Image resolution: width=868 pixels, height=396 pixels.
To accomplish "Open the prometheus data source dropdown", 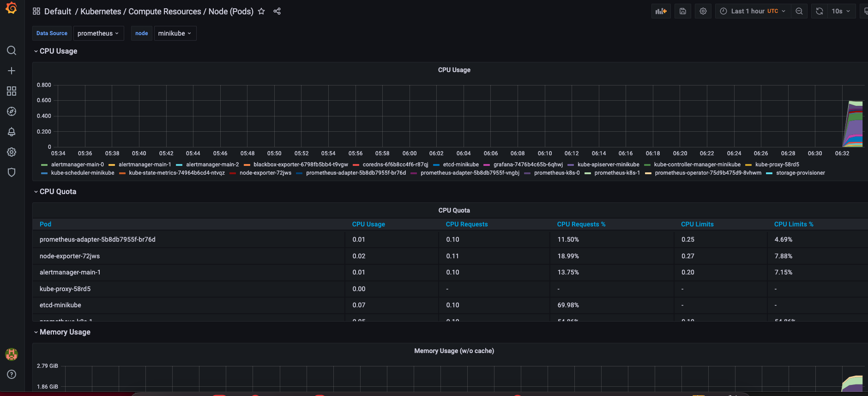I will pos(98,33).
